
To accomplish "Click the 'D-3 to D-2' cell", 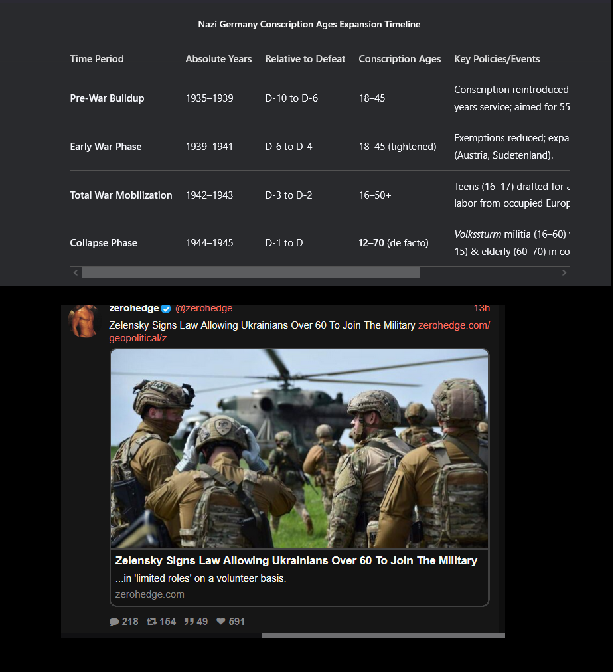I will tap(289, 195).
